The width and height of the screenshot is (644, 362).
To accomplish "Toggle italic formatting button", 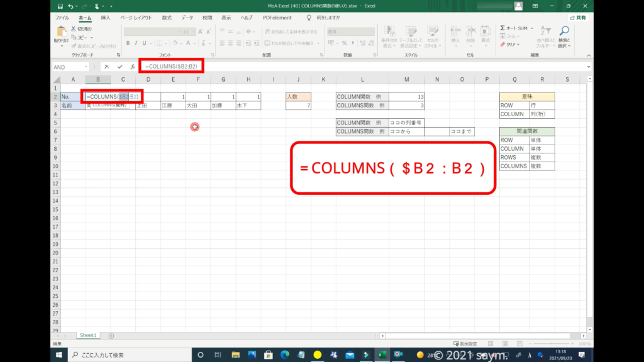I will pos(136,43).
